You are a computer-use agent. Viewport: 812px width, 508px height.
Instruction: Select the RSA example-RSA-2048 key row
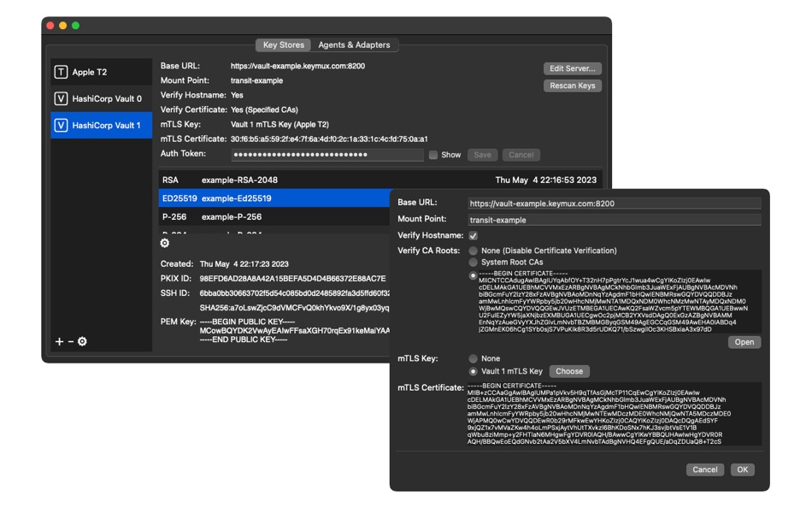pos(380,180)
